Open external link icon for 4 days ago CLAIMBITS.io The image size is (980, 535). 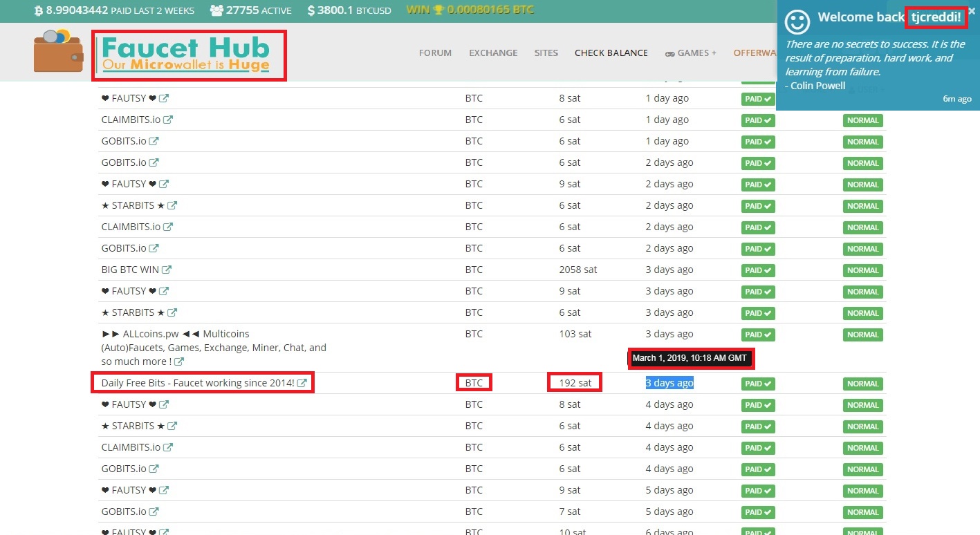[x=168, y=447]
